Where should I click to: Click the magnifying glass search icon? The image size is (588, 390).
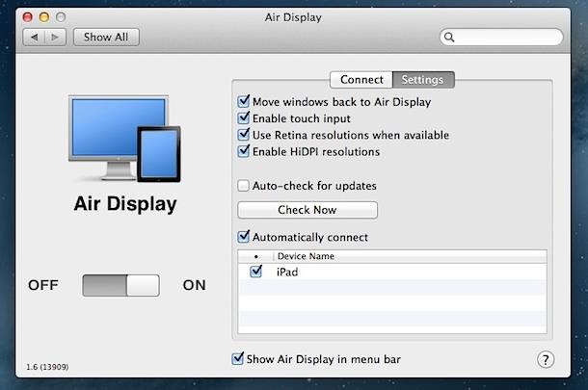[x=449, y=38]
